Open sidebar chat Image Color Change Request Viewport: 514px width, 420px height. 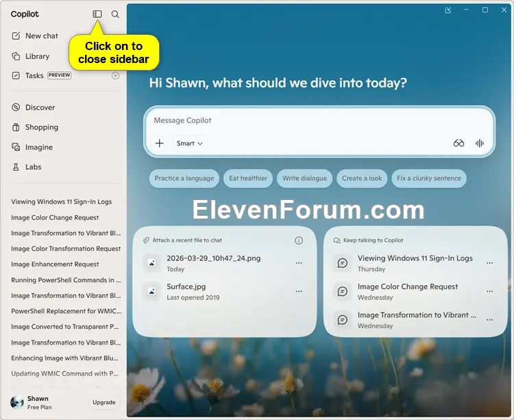tap(55, 217)
